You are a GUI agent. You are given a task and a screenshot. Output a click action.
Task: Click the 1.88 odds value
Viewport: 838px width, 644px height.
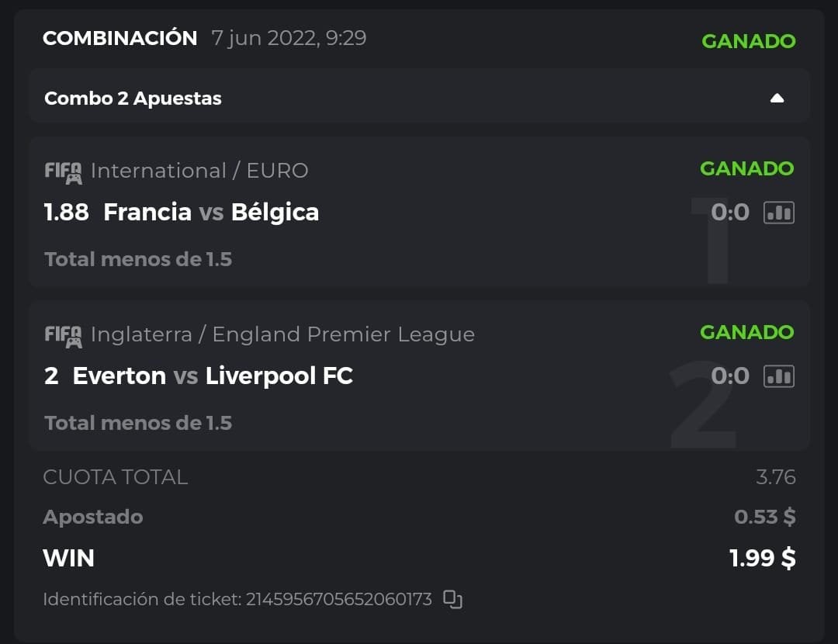coord(67,213)
